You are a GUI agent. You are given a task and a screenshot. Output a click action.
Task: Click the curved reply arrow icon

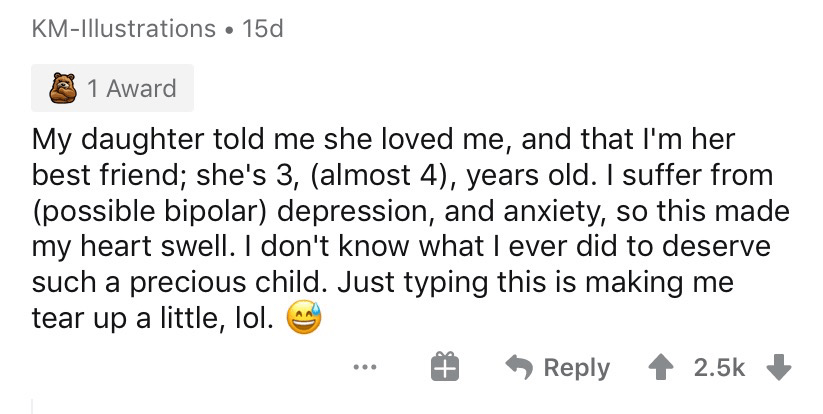pos(519,366)
